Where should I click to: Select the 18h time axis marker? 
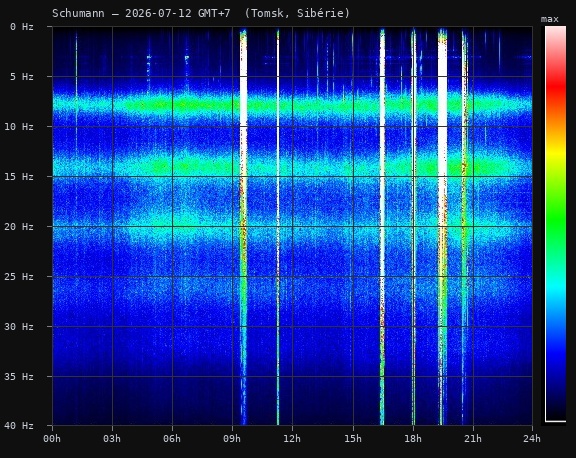coord(413,439)
